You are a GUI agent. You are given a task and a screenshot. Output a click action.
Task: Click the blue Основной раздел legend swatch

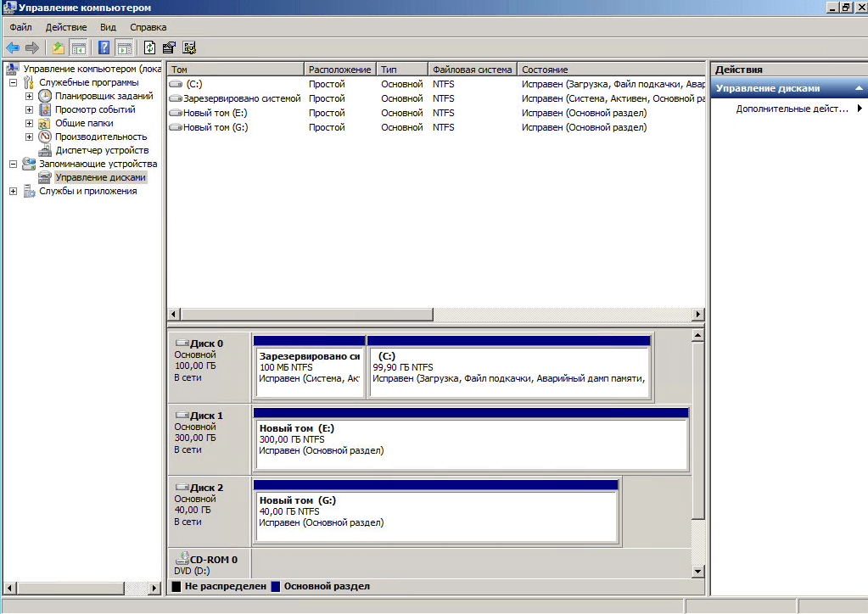point(277,586)
